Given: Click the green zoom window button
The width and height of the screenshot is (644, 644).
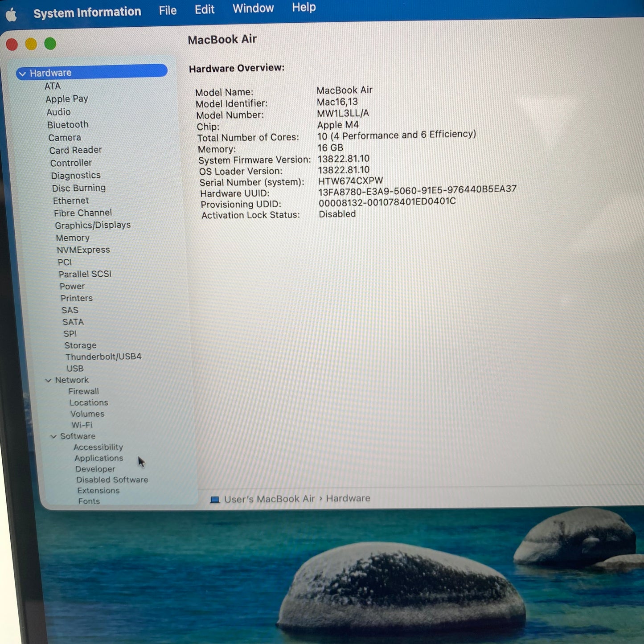Looking at the screenshot, I should pos(50,44).
